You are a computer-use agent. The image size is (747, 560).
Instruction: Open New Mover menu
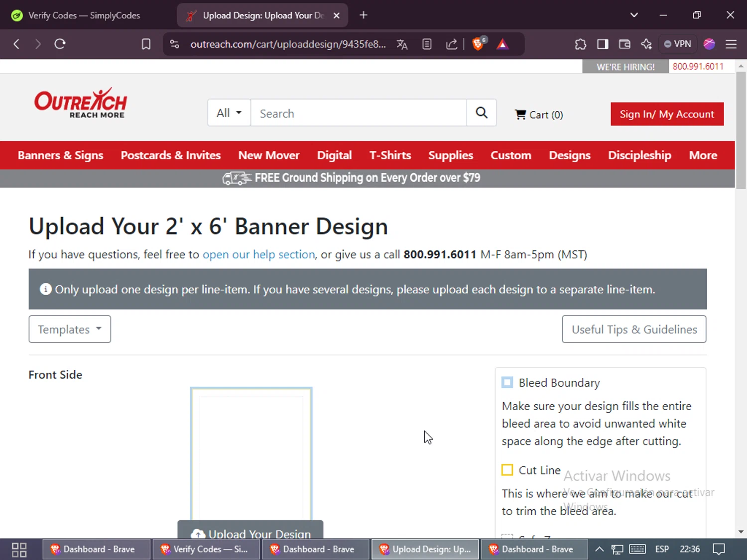[269, 155]
